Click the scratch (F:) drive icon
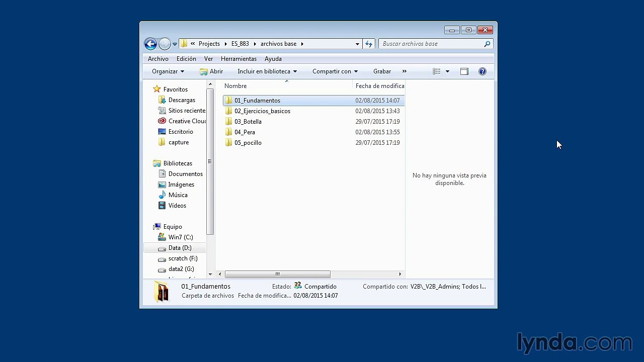 pyautogui.click(x=162, y=258)
